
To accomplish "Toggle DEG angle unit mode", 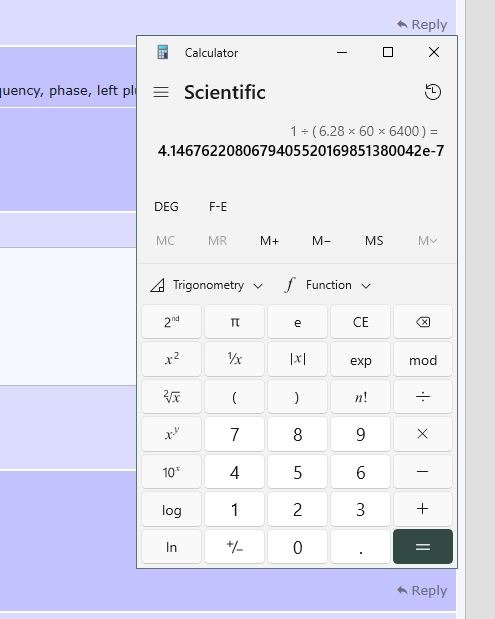I will coord(166,207).
